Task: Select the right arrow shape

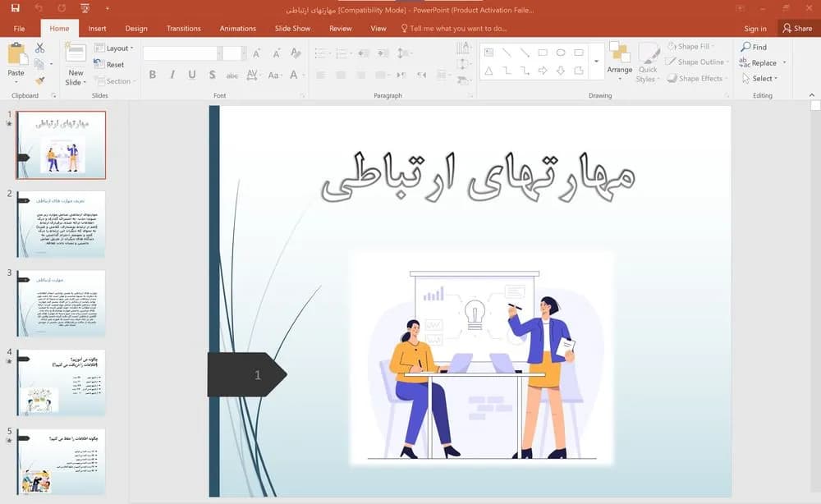Action: (x=543, y=70)
